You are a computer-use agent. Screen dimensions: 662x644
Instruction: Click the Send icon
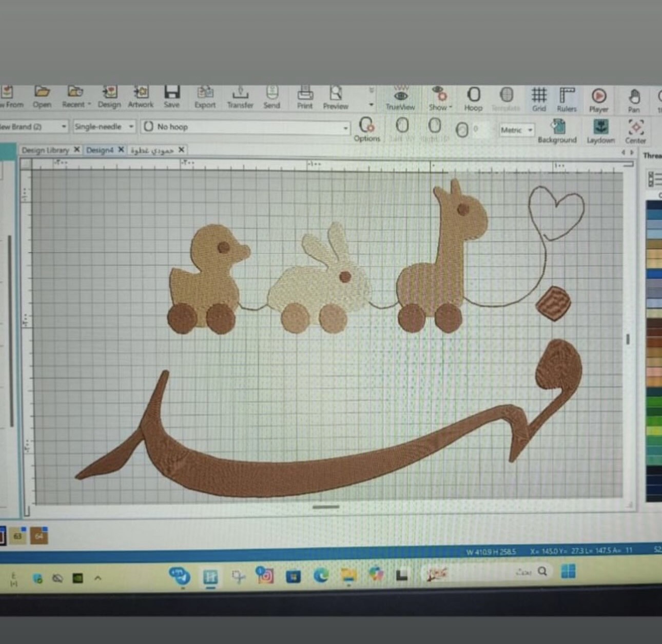(272, 97)
